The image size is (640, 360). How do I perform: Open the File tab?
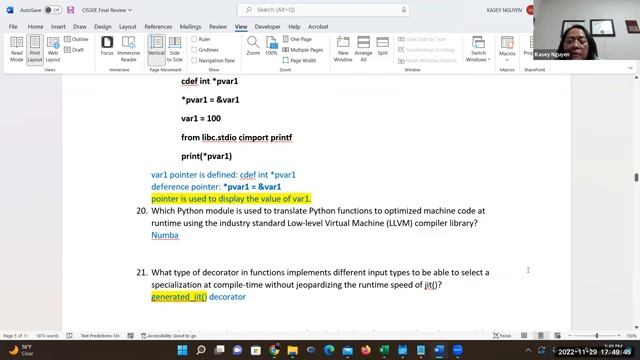[x=13, y=27]
